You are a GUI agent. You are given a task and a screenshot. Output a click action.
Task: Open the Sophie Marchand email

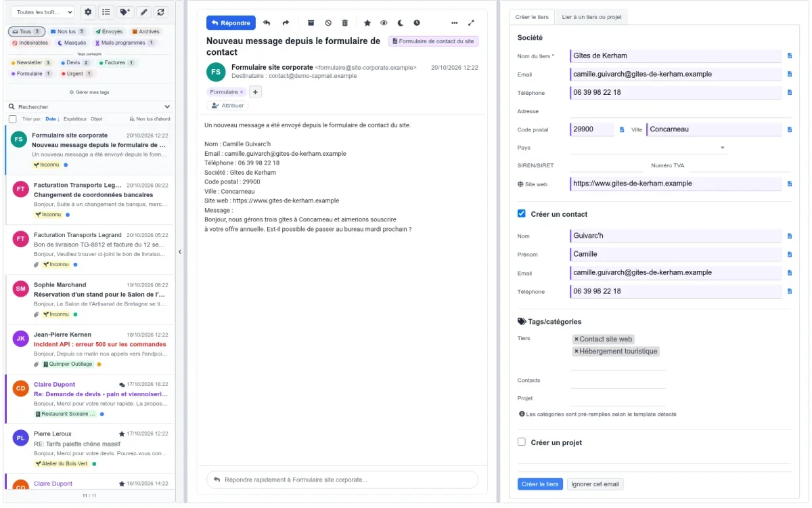pyautogui.click(x=89, y=300)
